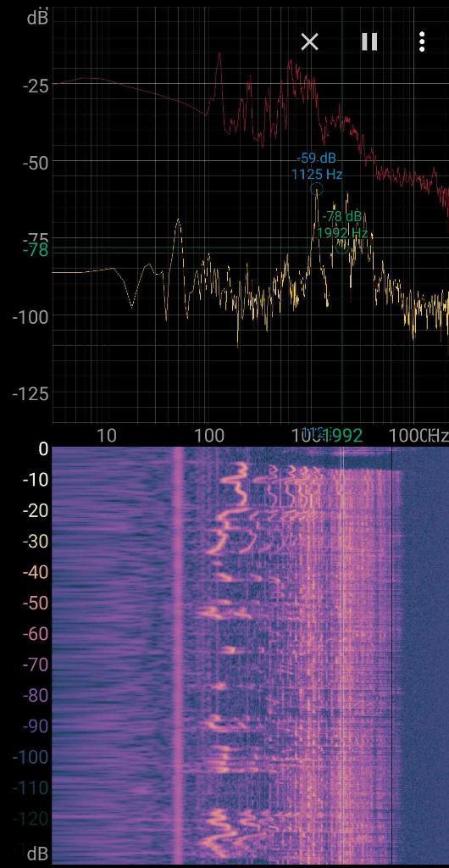449x868 pixels.
Task: Click the -100 label on the spectrum dB axis
Action: 31,317
